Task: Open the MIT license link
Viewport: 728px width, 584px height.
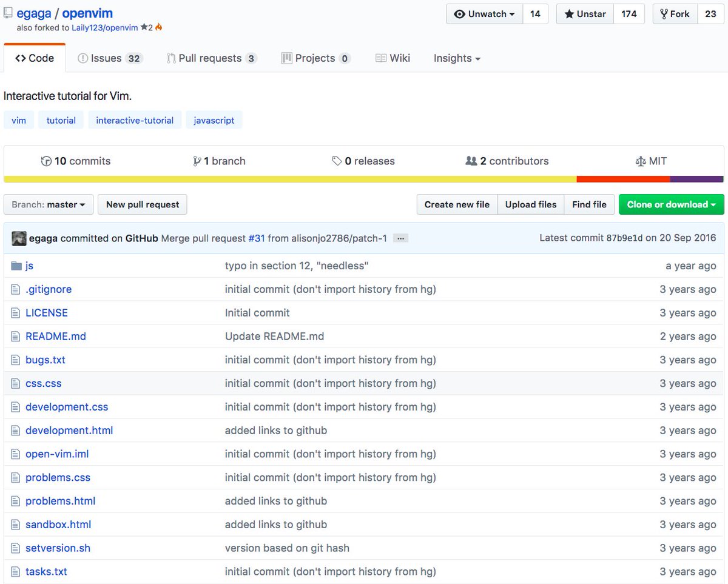Action: click(x=650, y=161)
